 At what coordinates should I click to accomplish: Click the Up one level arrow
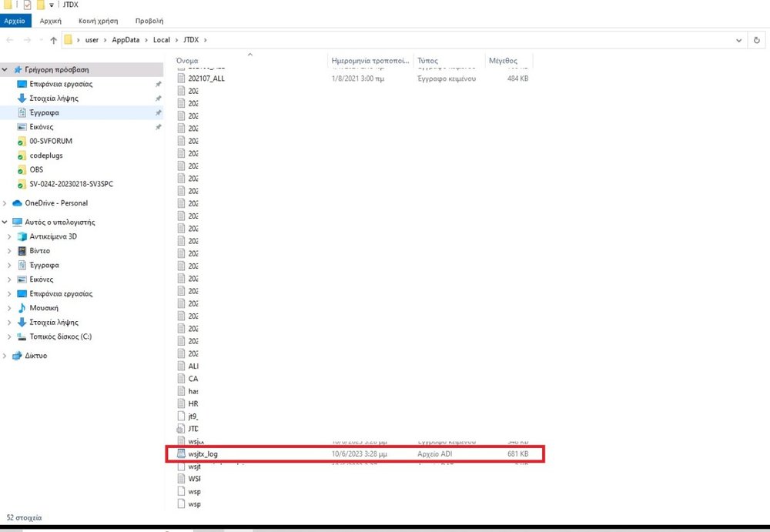pyautogui.click(x=53, y=40)
